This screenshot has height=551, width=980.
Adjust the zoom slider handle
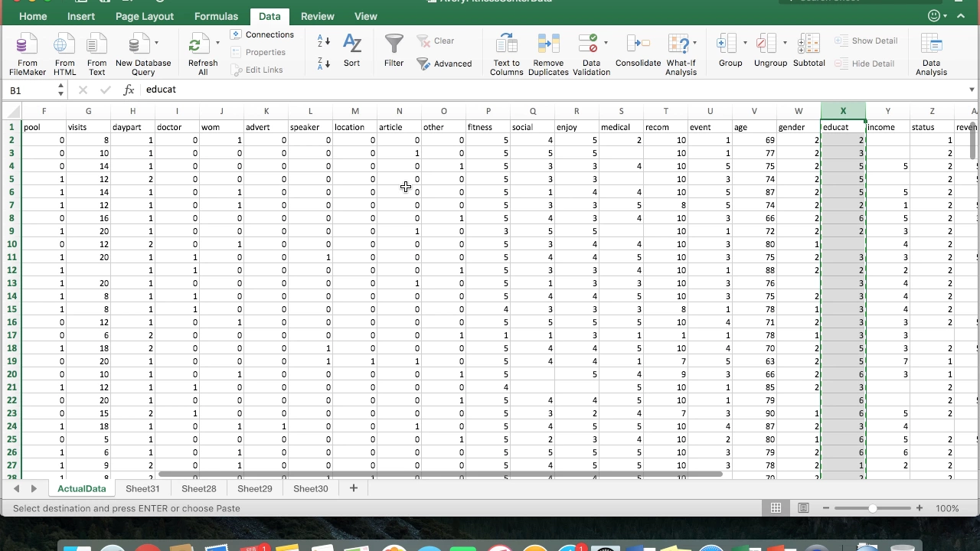click(872, 508)
